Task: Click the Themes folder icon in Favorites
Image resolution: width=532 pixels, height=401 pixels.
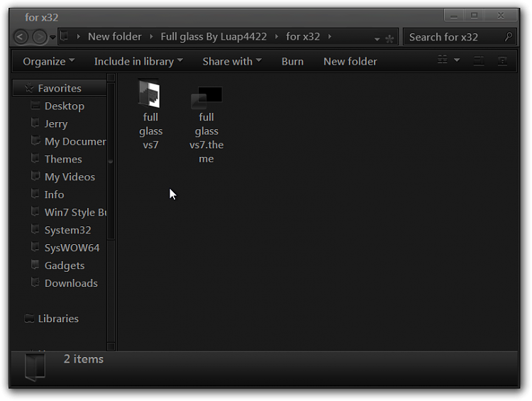Action: [x=35, y=158]
